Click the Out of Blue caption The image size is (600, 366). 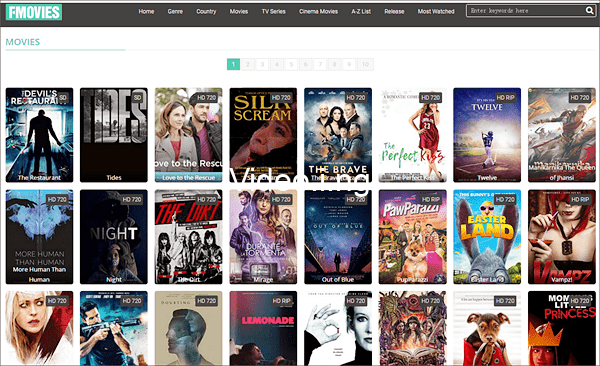[x=338, y=279]
